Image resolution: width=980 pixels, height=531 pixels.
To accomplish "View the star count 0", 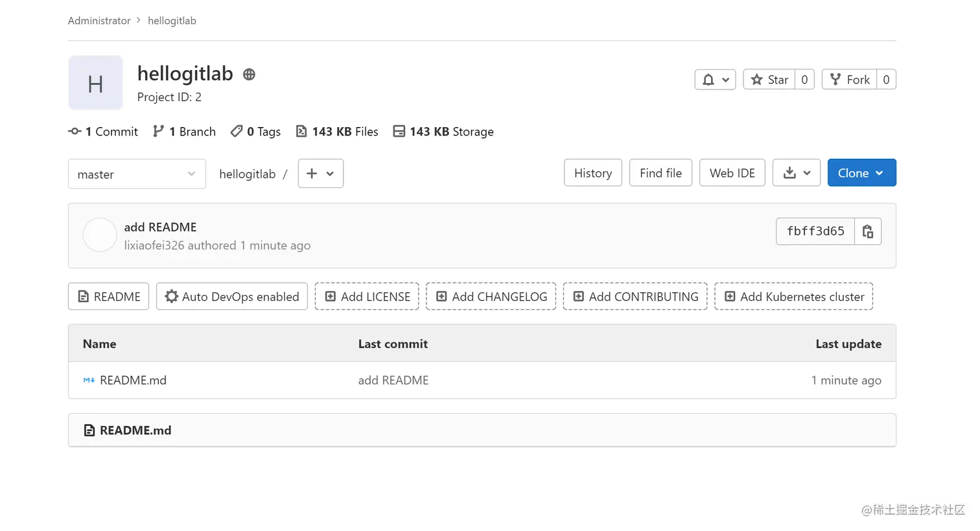I will click(x=804, y=80).
